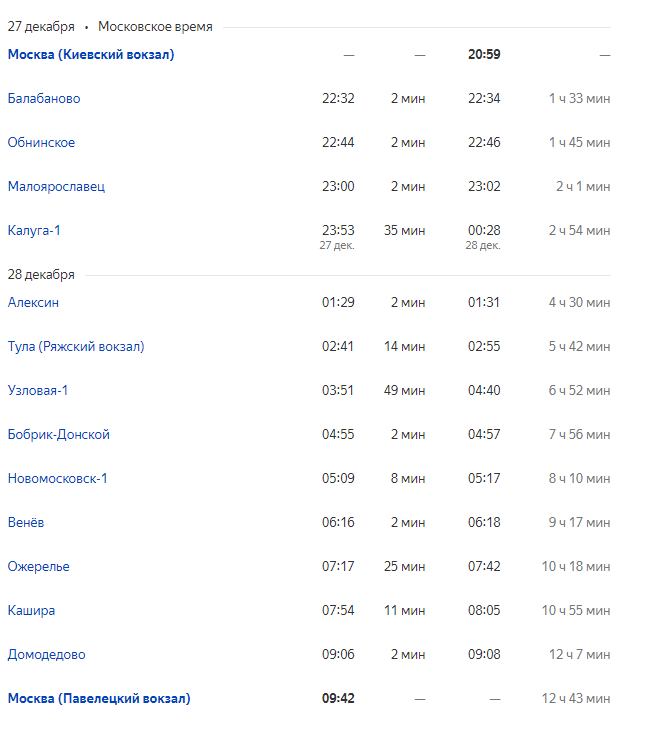Open the Ожерелье station link

(38, 567)
